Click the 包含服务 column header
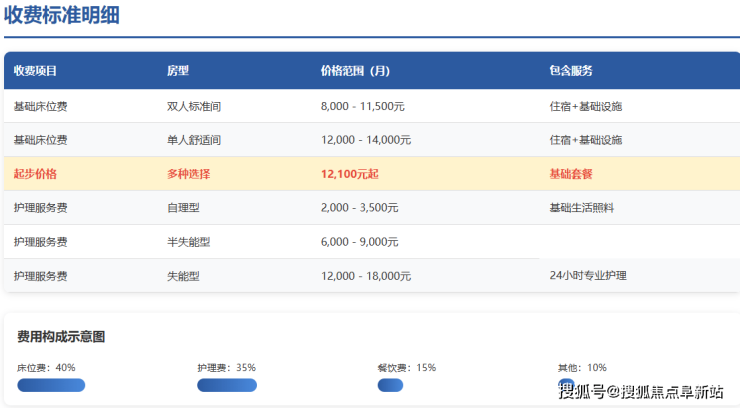Viewport: 740px width, 408px height. pyautogui.click(x=571, y=71)
